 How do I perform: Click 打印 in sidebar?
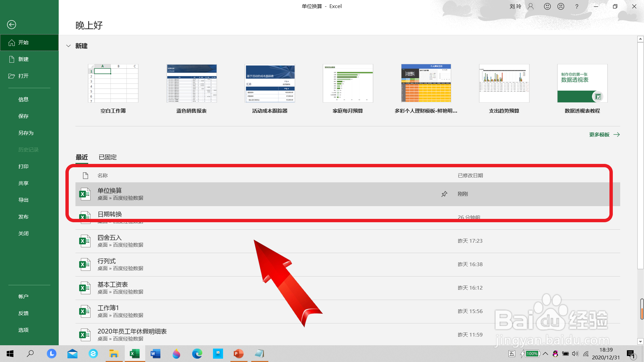click(x=30, y=167)
